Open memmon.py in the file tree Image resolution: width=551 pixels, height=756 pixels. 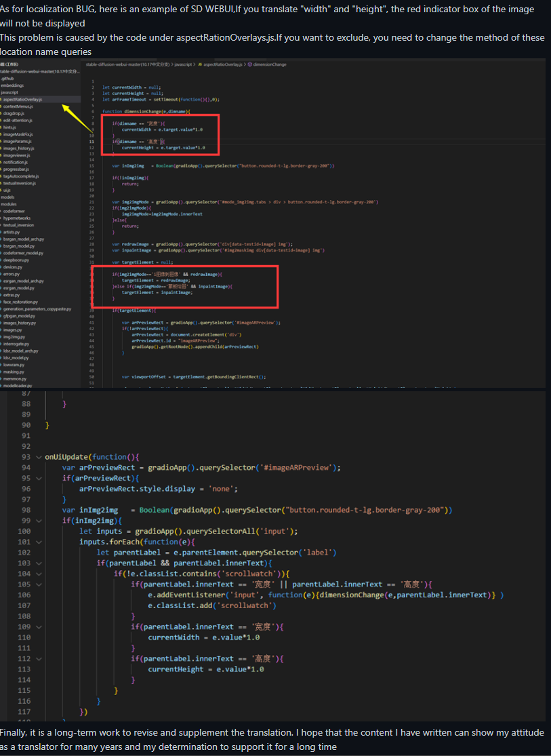pos(14,379)
